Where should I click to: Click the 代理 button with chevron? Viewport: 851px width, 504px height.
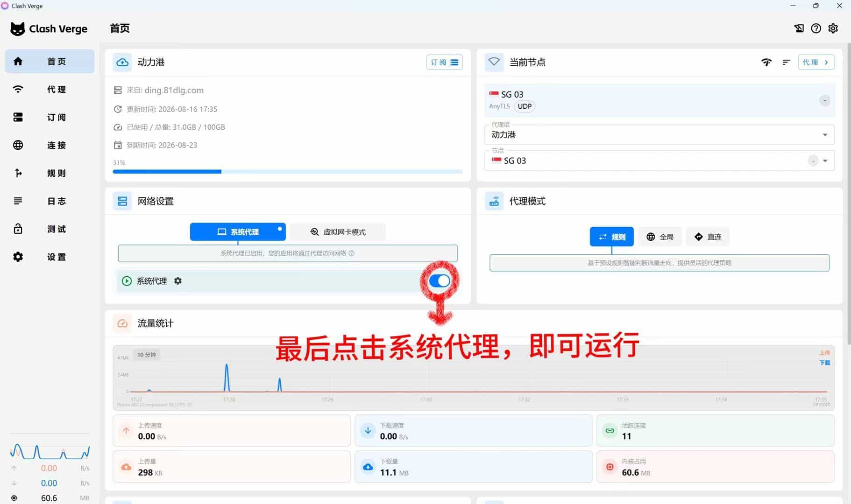(816, 62)
